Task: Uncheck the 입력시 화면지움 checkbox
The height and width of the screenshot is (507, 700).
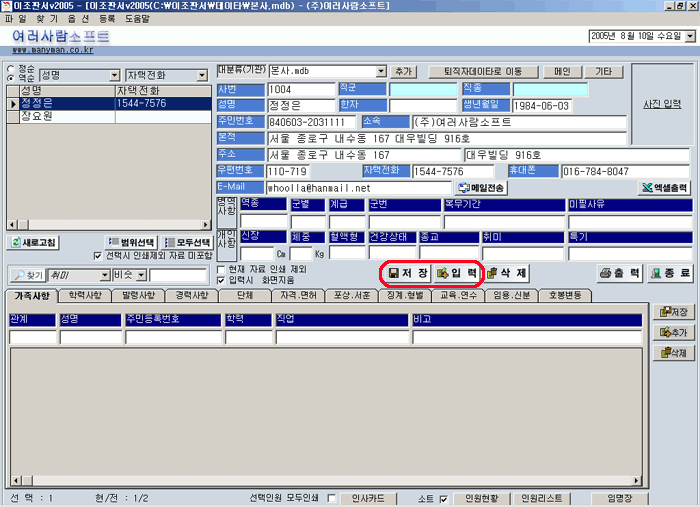Action: click(222, 280)
